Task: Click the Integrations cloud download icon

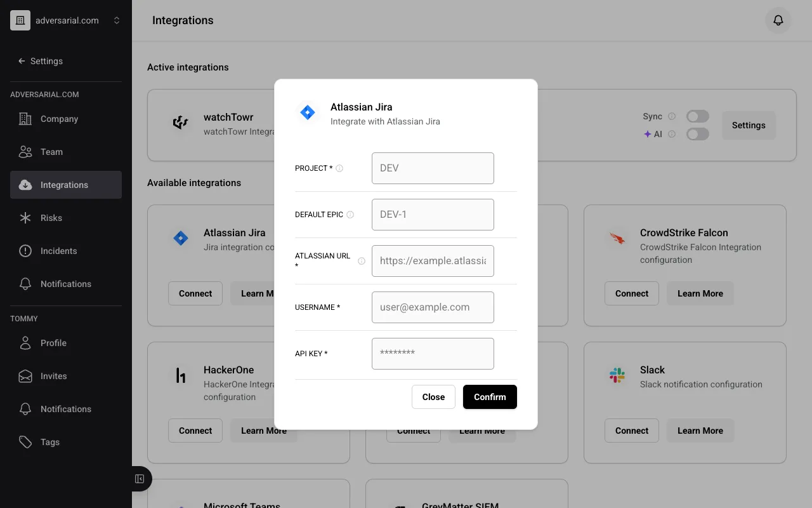Action: coord(25,185)
